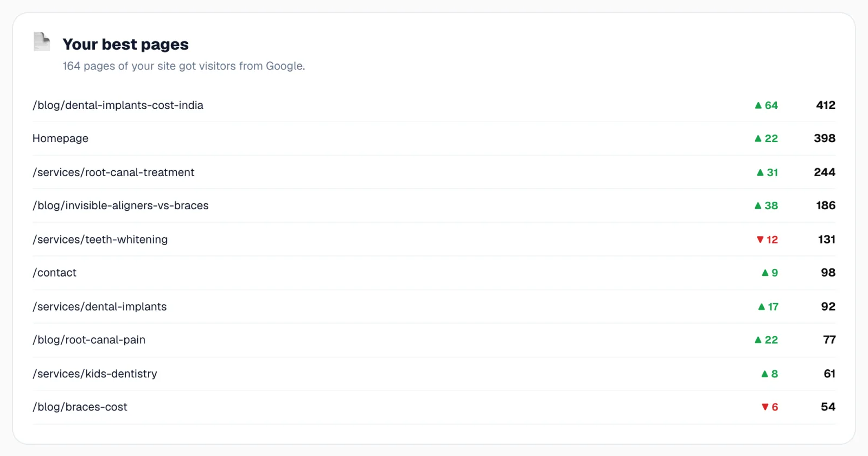Open /blog/invisible-aligners-vs-braces page link
868x456 pixels.
120,205
